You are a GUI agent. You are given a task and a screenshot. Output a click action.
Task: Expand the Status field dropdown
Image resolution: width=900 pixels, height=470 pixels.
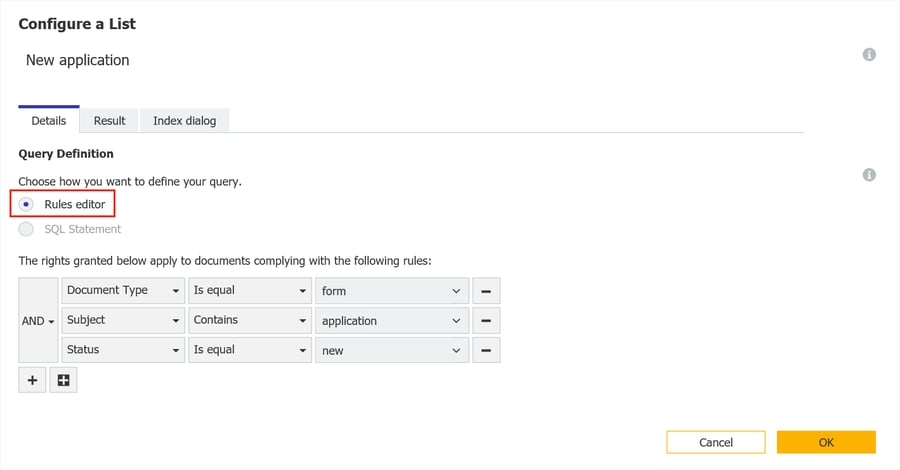[122, 351]
